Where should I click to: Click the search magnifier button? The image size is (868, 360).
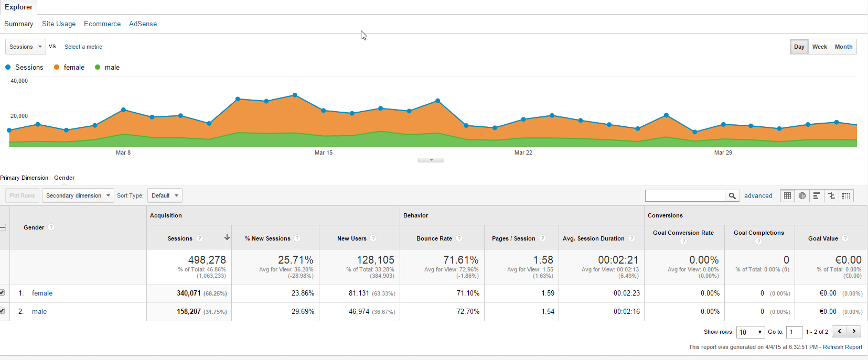732,195
